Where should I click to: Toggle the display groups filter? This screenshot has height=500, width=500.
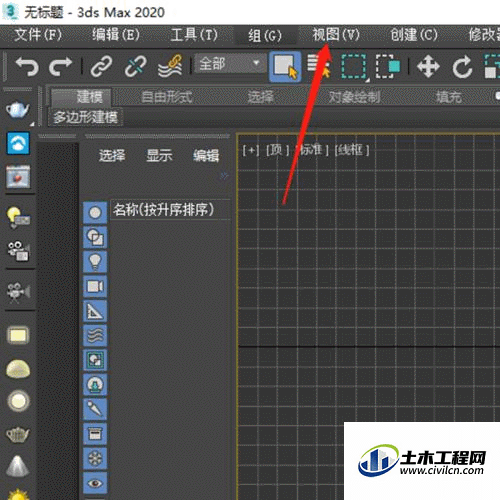point(95,360)
